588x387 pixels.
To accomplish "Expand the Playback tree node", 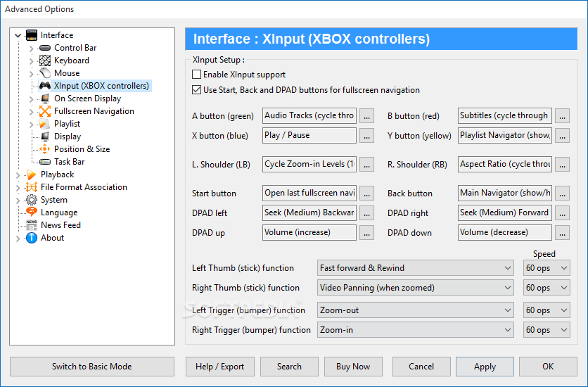I will [18, 175].
